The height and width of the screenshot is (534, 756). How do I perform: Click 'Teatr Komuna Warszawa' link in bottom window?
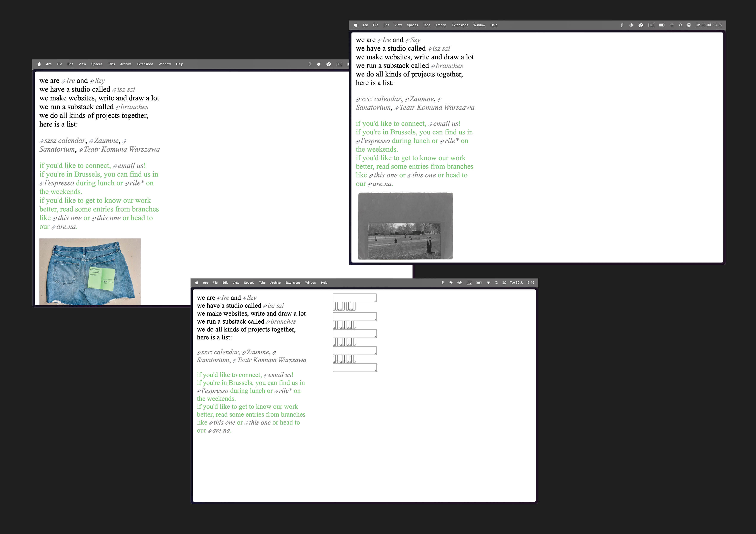(x=272, y=360)
